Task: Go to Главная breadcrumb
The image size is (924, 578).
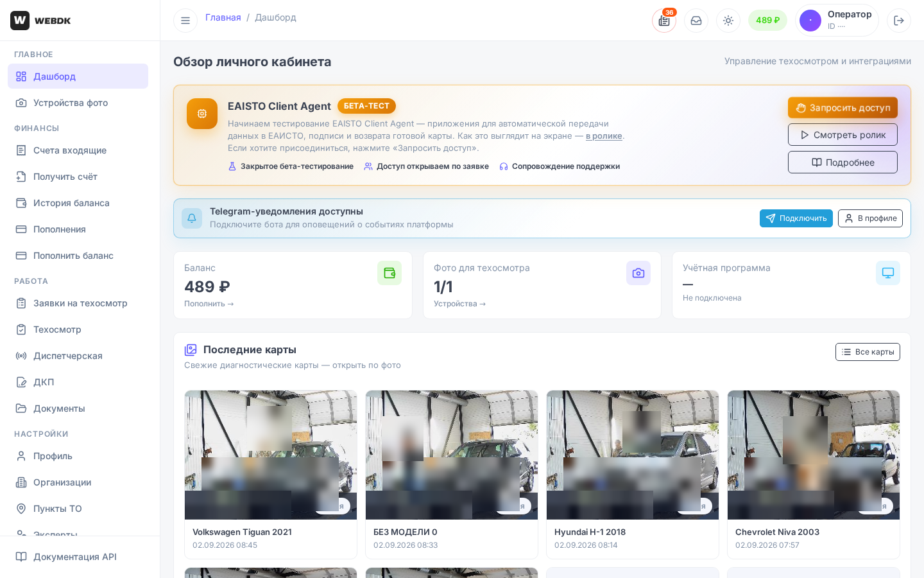Action: (x=223, y=17)
